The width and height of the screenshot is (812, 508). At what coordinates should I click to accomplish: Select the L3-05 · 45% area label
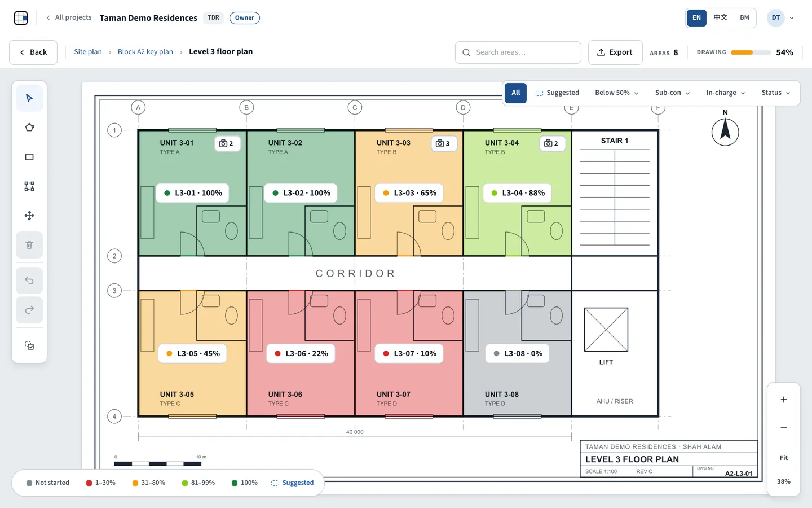pyautogui.click(x=192, y=353)
